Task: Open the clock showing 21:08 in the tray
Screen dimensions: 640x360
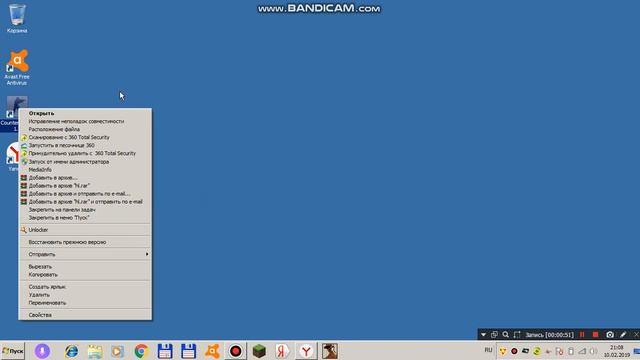Action: pos(617,351)
